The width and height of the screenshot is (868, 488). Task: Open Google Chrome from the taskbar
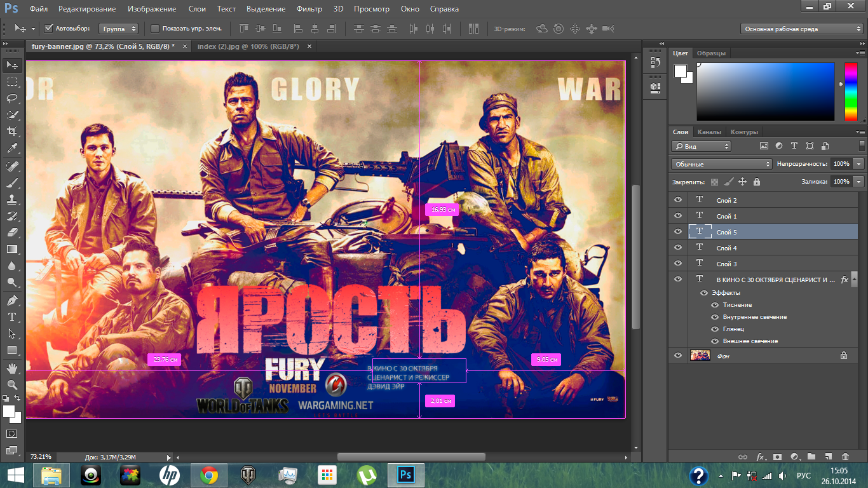click(x=209, y=475)
